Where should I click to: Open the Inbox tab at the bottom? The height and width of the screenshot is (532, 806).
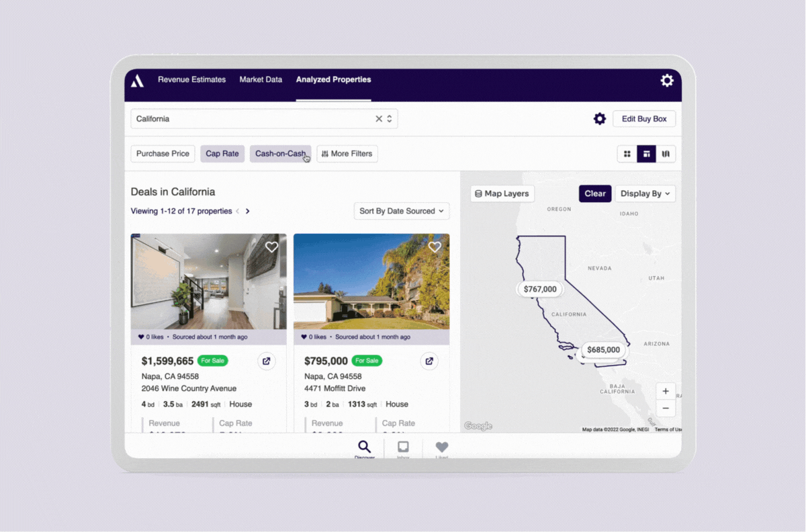[x=403, y=449]
